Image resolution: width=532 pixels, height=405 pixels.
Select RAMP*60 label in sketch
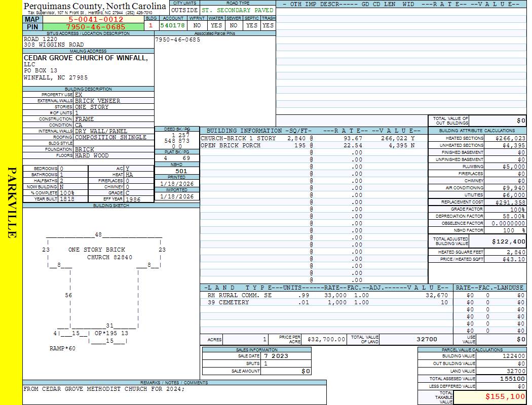pyautogui.click(x=62, y=348)
